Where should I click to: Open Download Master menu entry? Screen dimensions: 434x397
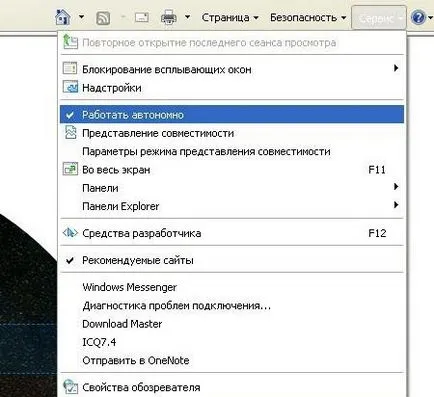(232, 324)
